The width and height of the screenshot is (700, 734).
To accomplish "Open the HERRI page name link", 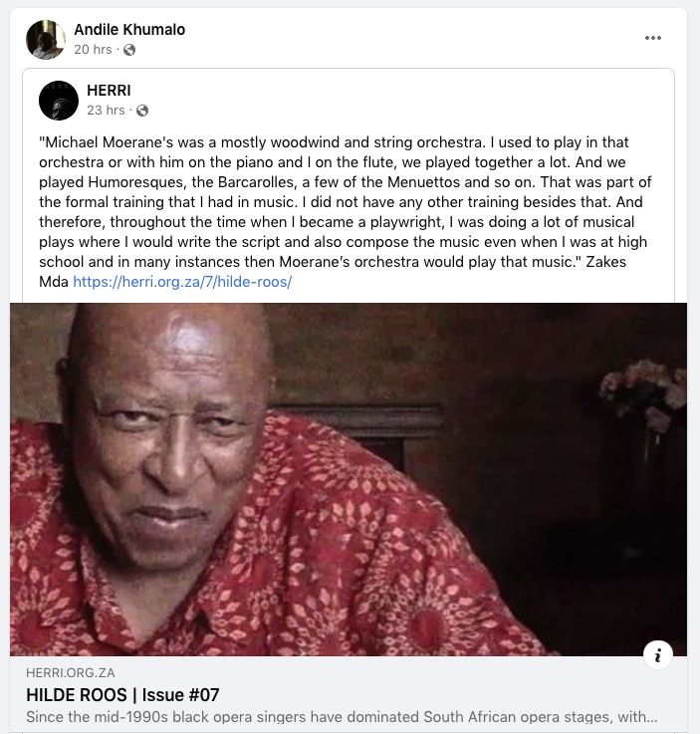I will 109,91.
